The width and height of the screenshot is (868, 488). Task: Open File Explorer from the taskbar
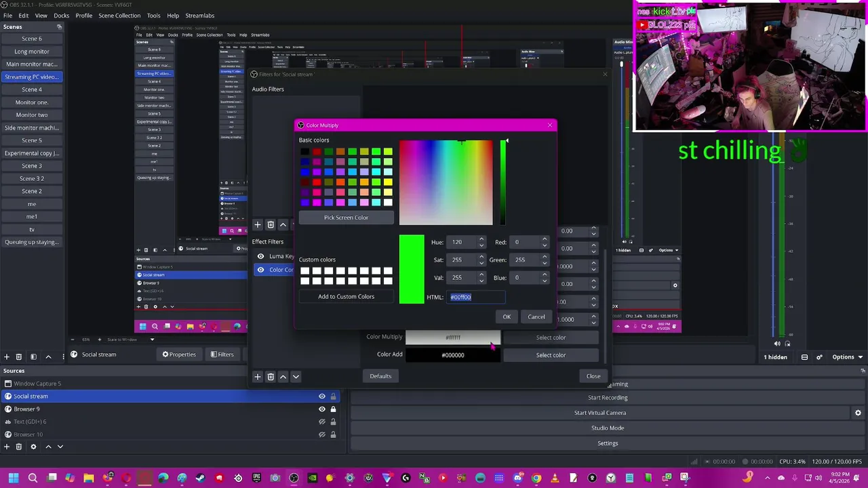click(89, 478)
